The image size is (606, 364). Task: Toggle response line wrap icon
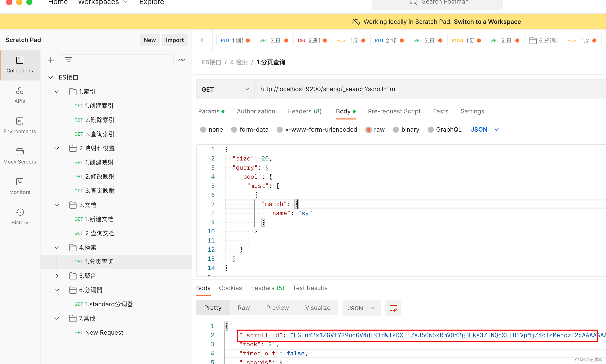coord(393,308)
